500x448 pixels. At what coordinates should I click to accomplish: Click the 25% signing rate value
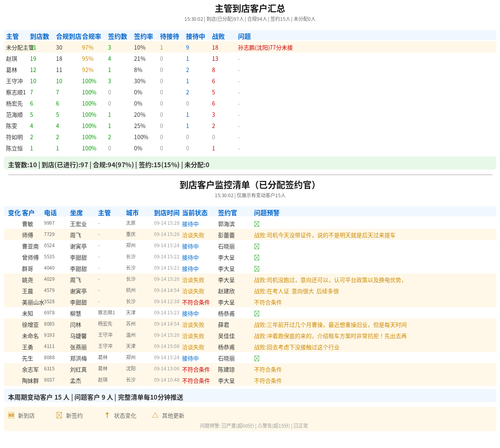pos(140,126)
